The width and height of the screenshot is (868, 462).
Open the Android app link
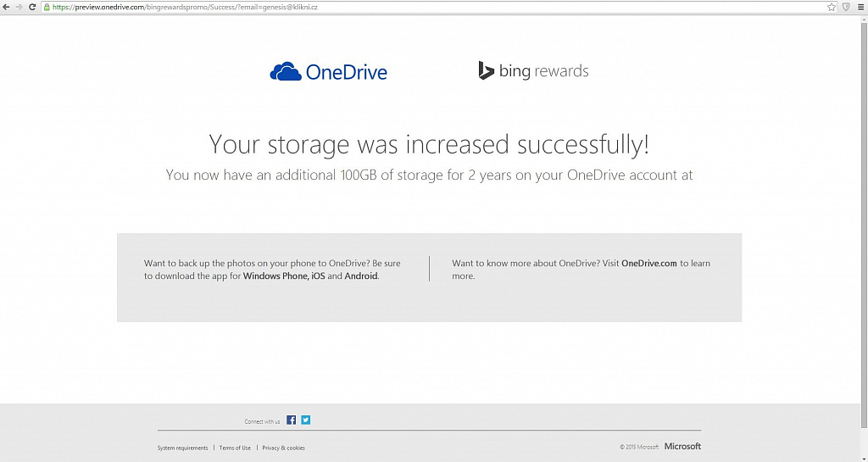pos(361,276)
